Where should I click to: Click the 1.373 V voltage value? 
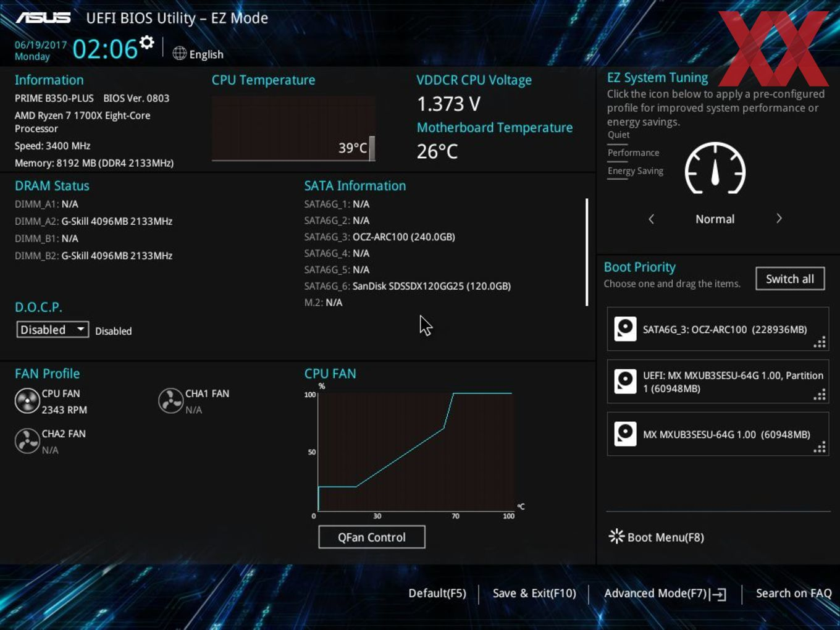pyautogui.click(x=448, y=104)
